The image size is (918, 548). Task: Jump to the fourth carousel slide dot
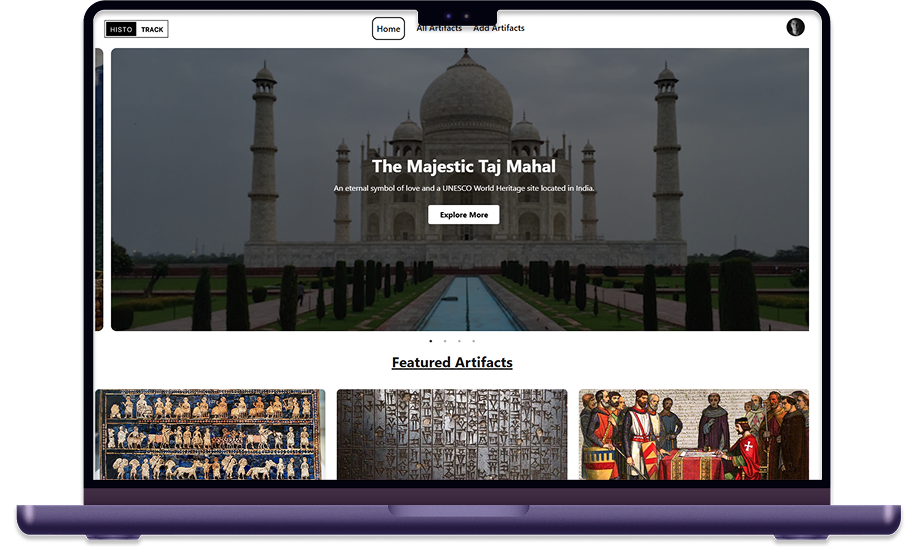coord(474,341)
